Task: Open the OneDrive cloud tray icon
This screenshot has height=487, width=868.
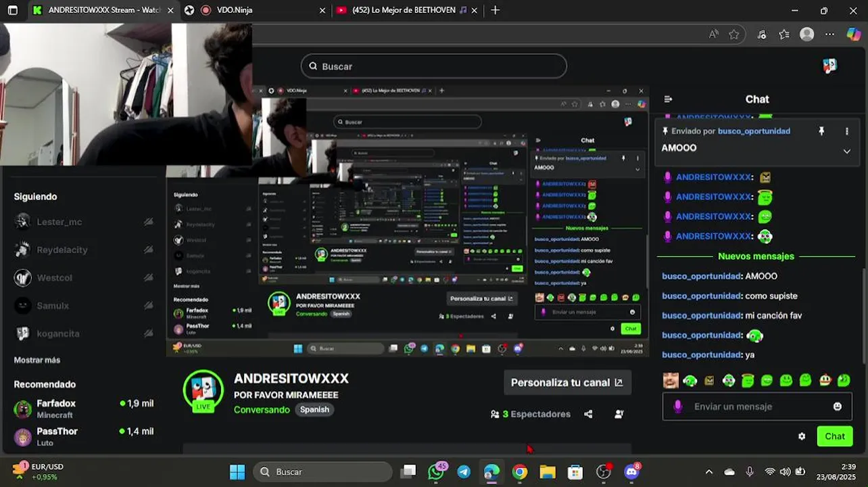Action: 729,471
